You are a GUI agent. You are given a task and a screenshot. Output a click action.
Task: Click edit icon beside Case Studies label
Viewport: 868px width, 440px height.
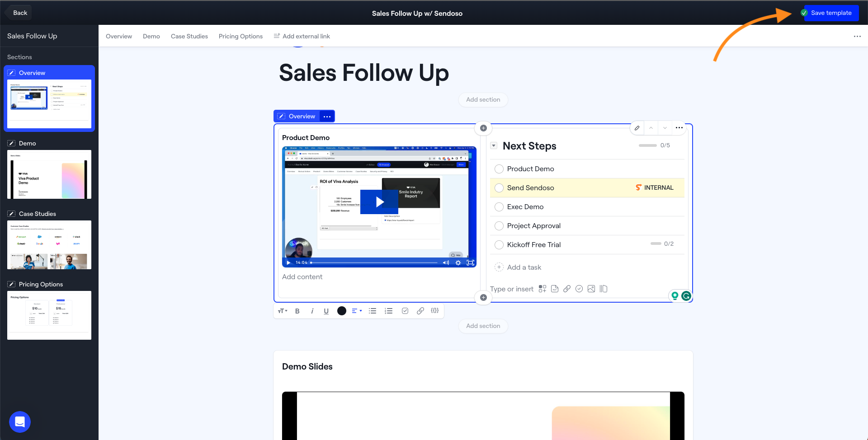tap(11, 214)
